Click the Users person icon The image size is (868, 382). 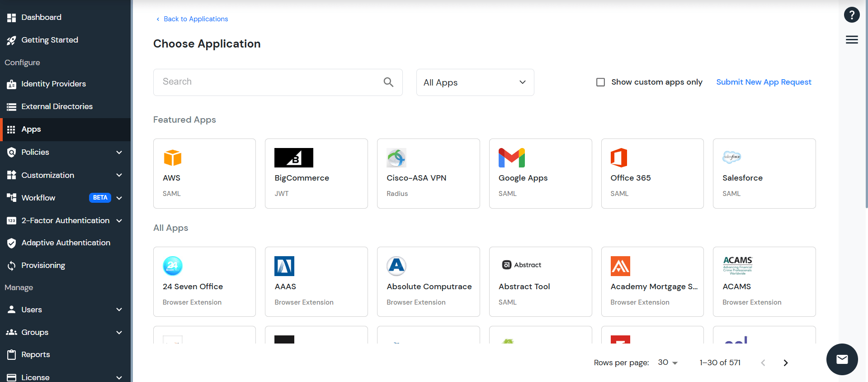(x=12, y=310)
